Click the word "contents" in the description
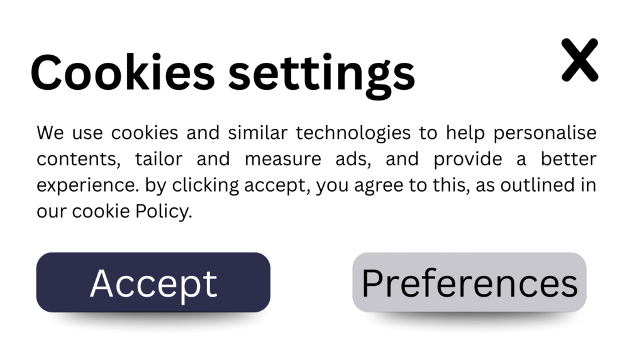The image size is (644, 362). point(78,160)
